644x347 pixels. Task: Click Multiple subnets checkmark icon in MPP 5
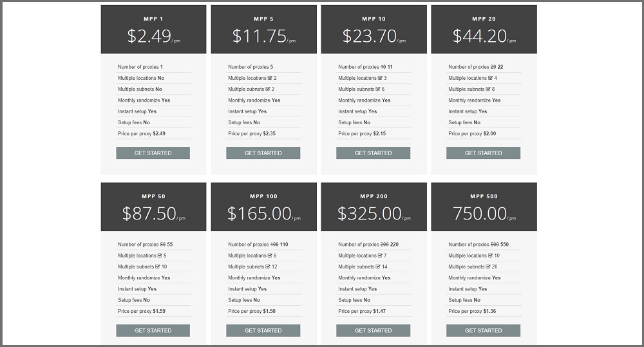(x=268, y=89)
